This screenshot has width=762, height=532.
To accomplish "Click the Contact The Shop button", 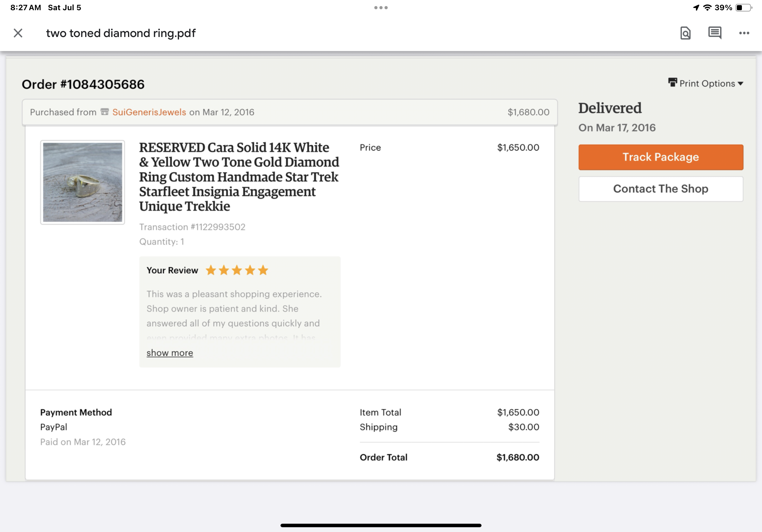I will tap(661, 189).
